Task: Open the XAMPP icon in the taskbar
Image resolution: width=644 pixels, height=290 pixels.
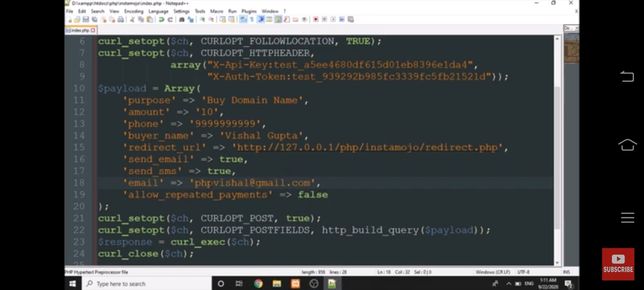Action: 295,284
